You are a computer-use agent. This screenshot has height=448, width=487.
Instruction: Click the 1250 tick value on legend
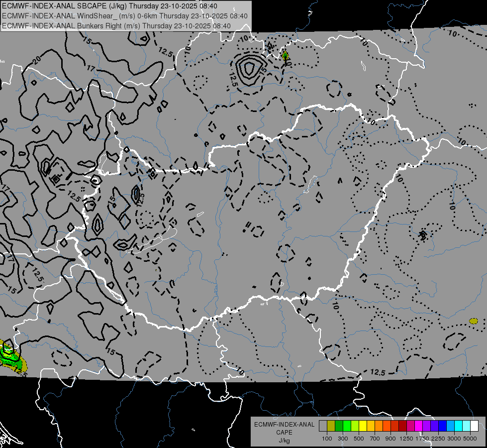pos(406,439)
